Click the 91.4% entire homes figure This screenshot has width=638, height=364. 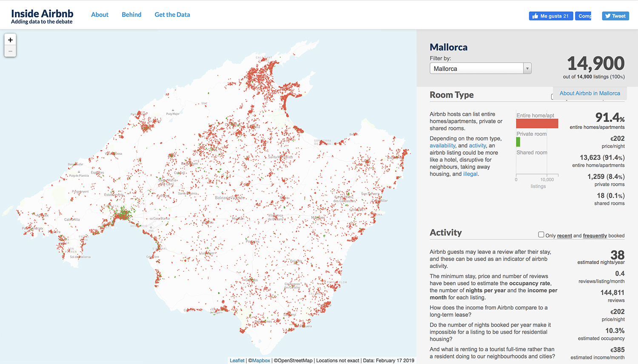pyautogui.click(x=610, y=117)
